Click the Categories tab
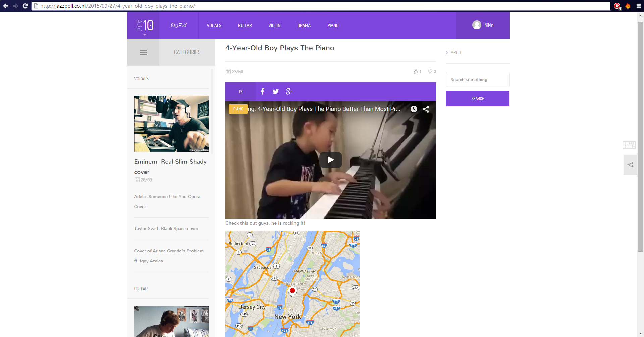Screen dimensions: 644x337 click(x=187, y=52)
